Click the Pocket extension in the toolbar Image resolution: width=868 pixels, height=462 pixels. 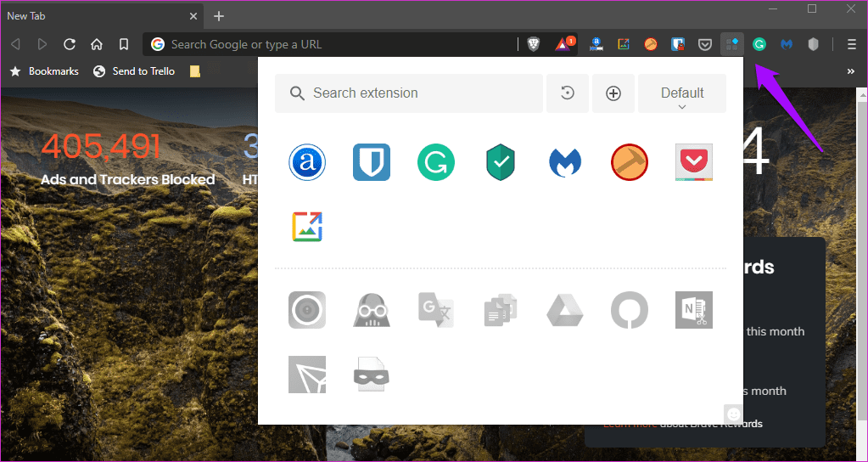tap(705, 44)
